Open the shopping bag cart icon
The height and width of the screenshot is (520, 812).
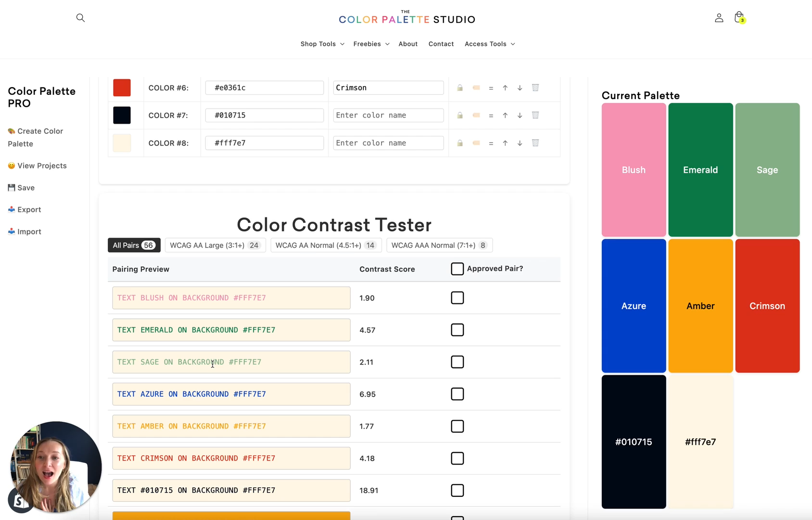pyautogui.click(x=739, y=18)
